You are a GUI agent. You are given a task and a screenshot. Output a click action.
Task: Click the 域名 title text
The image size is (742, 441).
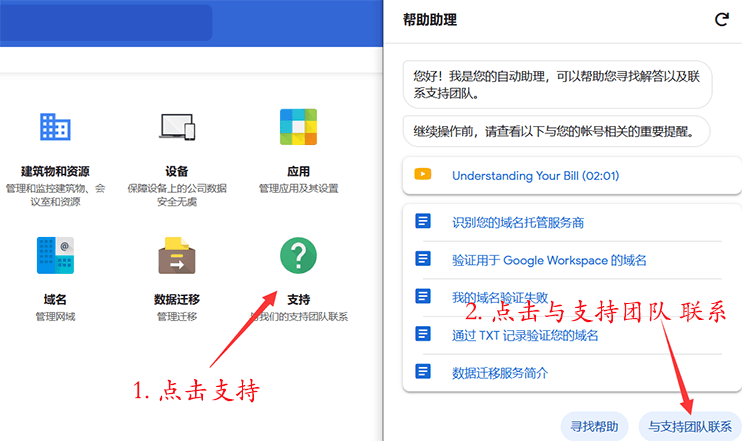pyautogui.click(x=55, y=300)
